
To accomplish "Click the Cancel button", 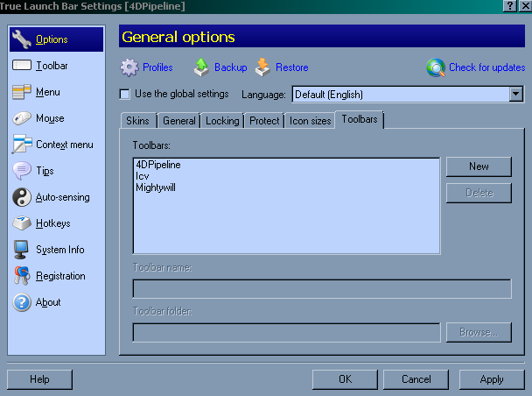I will click(416, 379).
